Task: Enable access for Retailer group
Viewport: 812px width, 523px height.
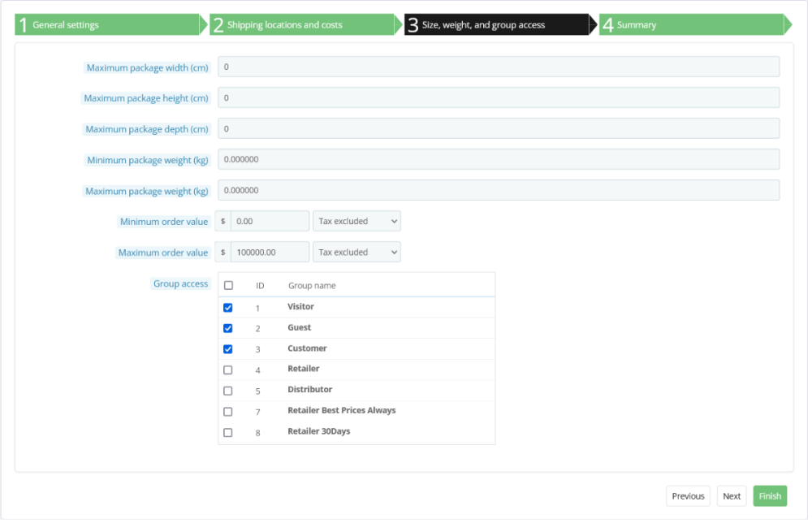Action: click(x=228, y=370)
